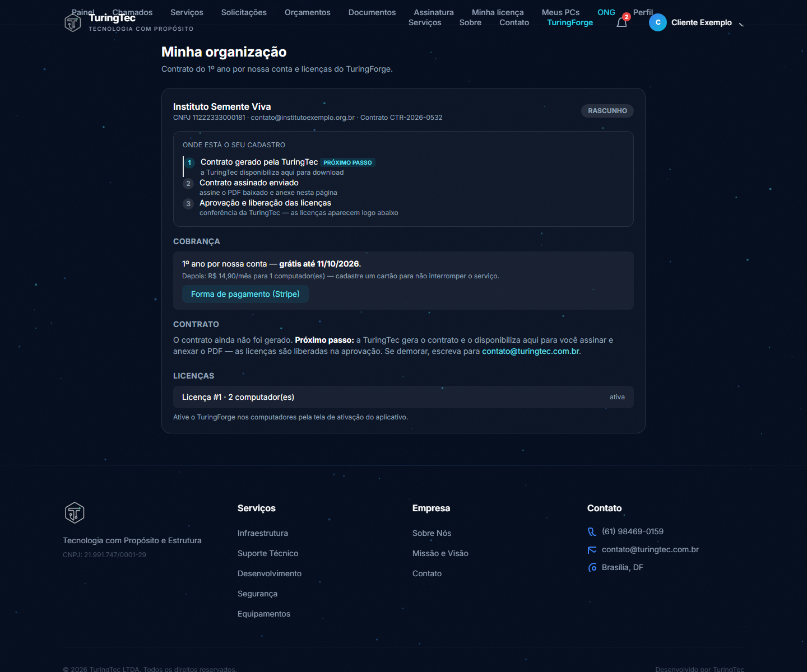
Task: Open the Infraestrutura footer link
Action: [x=263, y=533]
